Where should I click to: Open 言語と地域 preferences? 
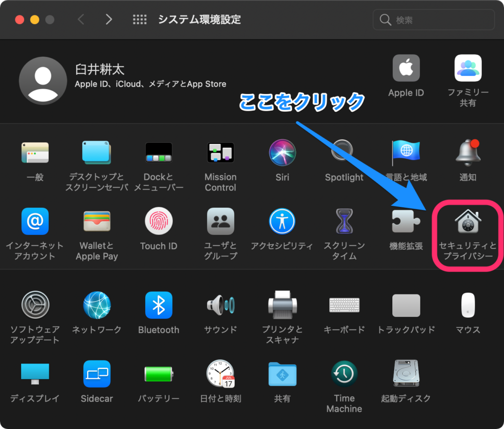tap(406, 152)
